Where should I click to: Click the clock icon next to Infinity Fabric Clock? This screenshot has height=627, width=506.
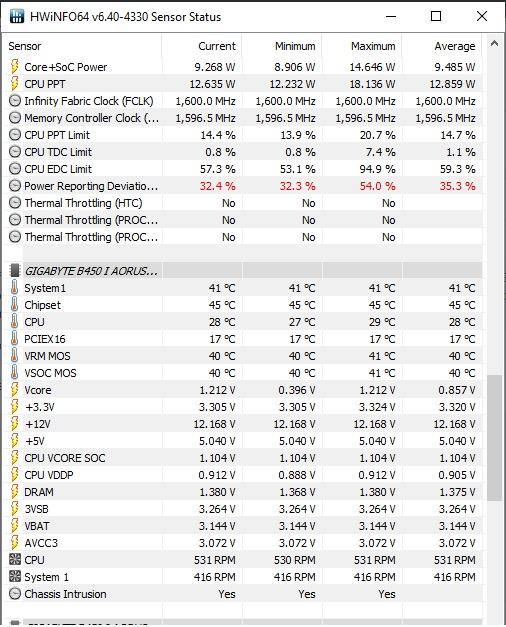click(x=14, y=101)
